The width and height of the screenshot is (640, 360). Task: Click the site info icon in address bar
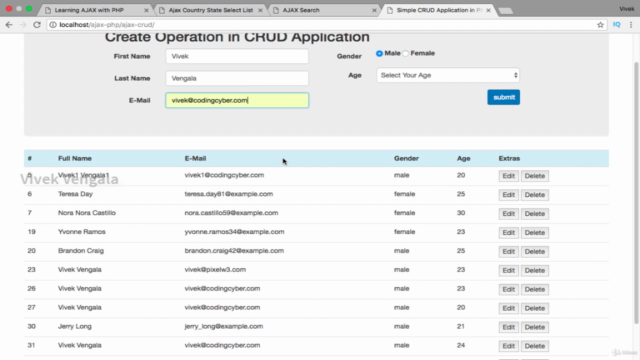pyautogui.click(x=53, y=25)
